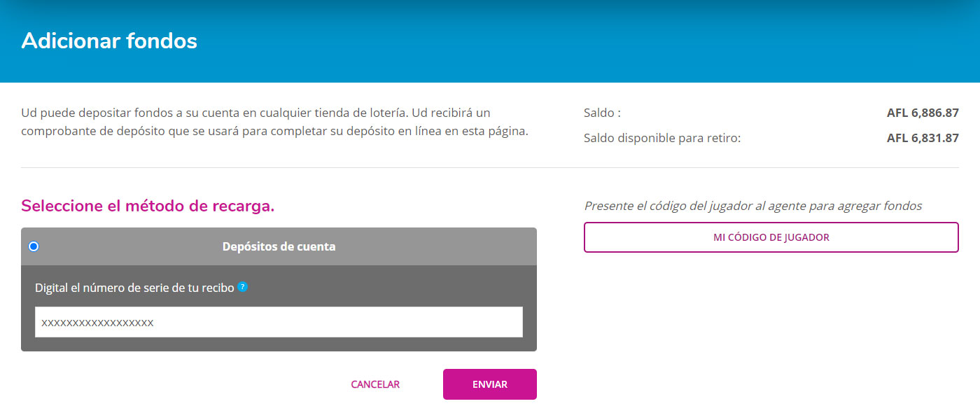Submit the form with ENVIAR button
Viewport: 980px width, 420px height.
489,384
